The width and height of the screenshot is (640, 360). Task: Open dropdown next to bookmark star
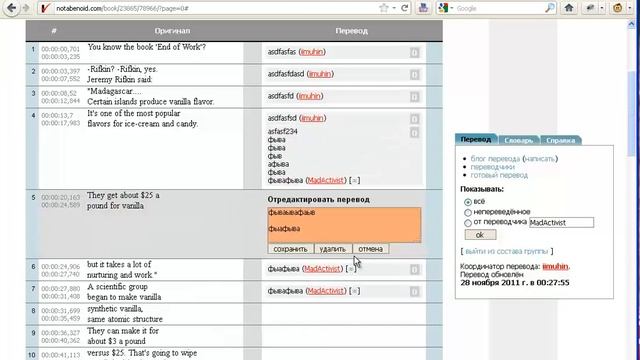(x=394, y=8)
